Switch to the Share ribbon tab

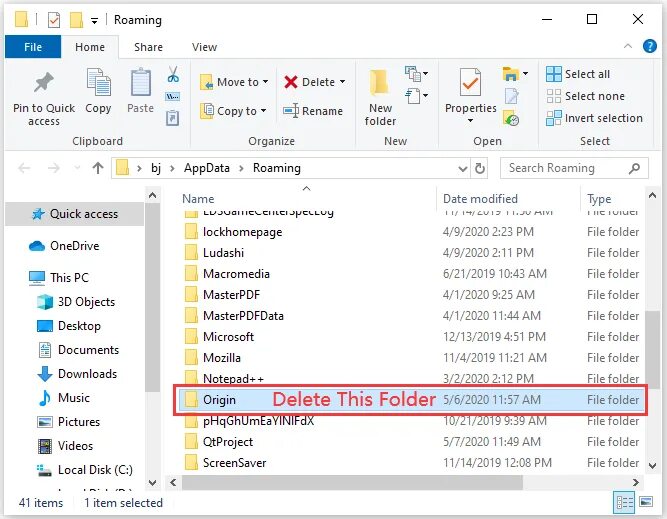coord(148,47)
